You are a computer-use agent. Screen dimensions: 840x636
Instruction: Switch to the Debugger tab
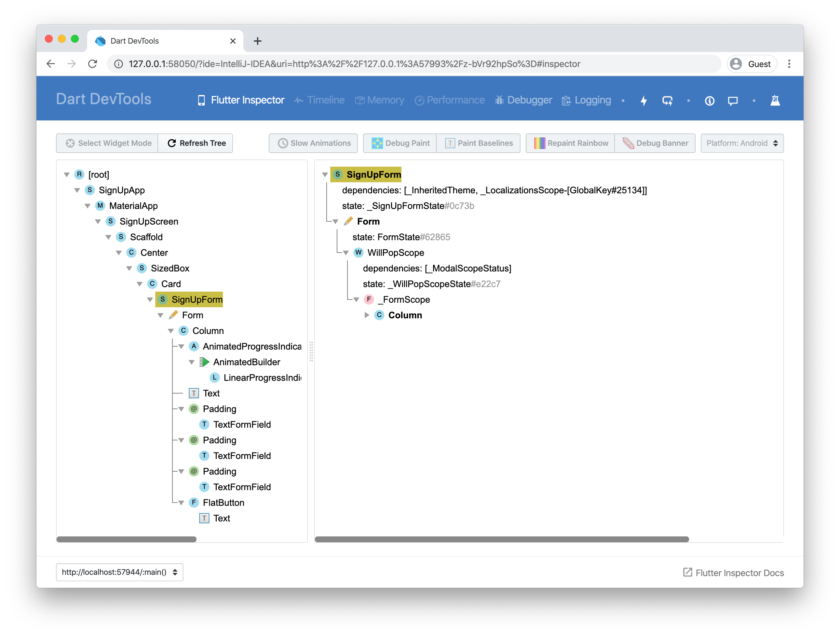coord(530,100)
